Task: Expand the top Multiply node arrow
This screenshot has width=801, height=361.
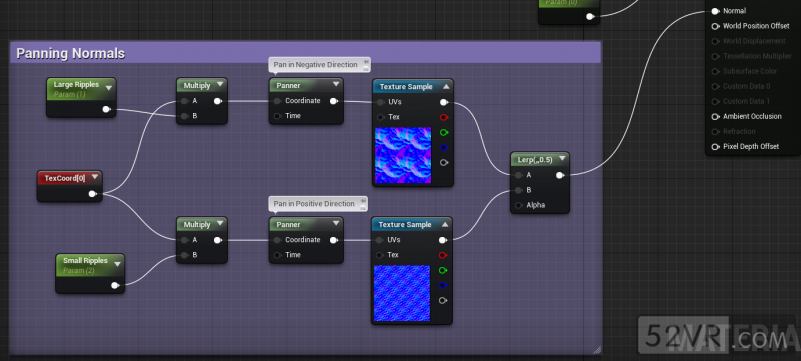Action: coord(220,85)
